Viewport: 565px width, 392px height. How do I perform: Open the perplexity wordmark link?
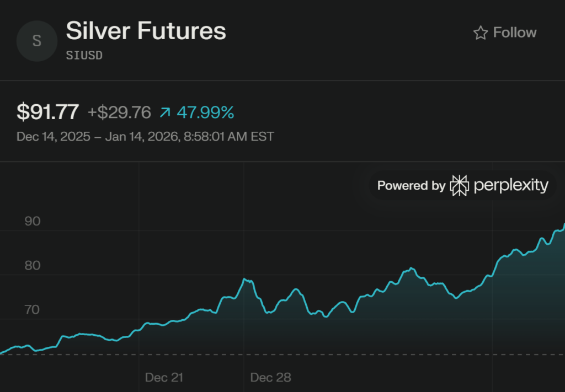(511, 186)
